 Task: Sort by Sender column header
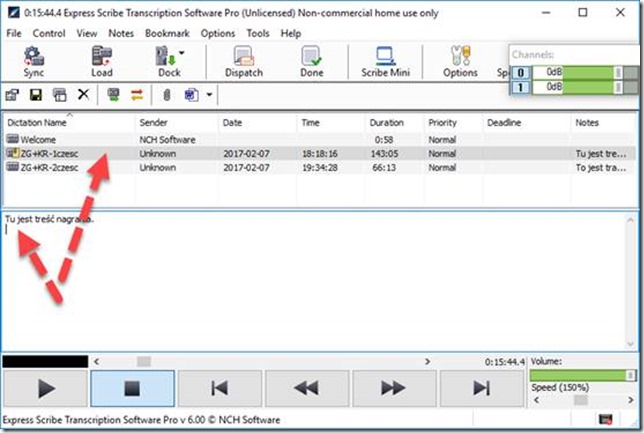(x=177, y=122)
